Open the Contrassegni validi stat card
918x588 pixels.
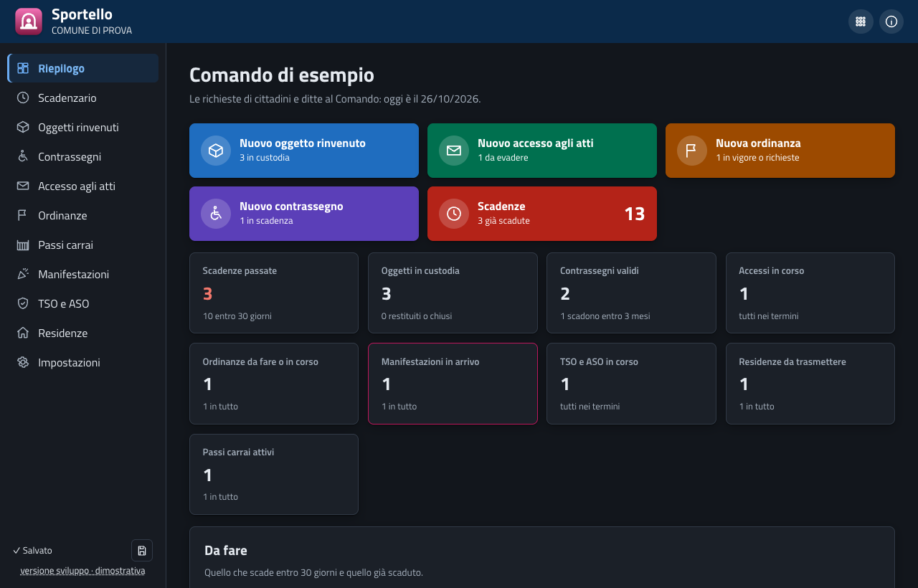tap(631, 293)
